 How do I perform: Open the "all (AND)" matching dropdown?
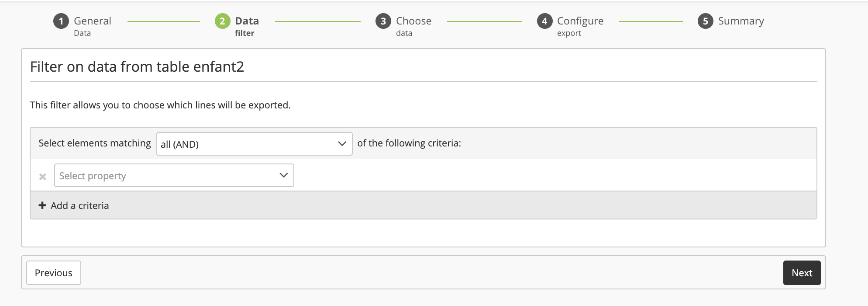click(254, 144)
